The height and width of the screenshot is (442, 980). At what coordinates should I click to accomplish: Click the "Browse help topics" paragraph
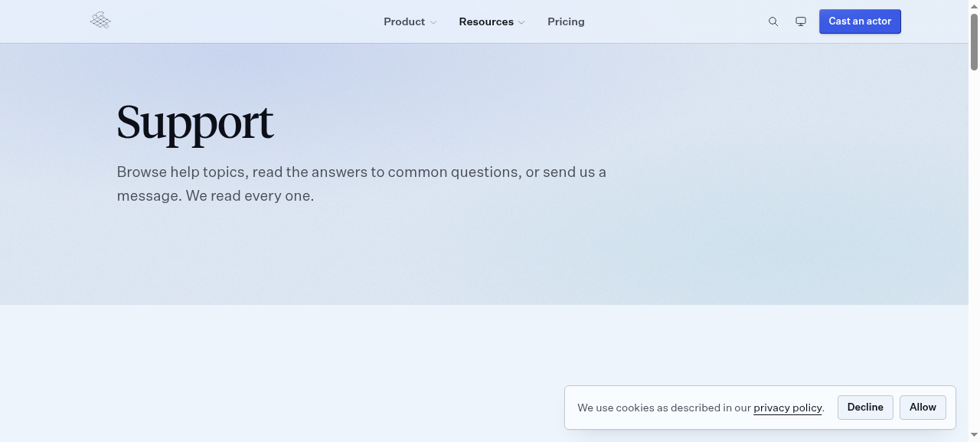(x=361, y=184)
